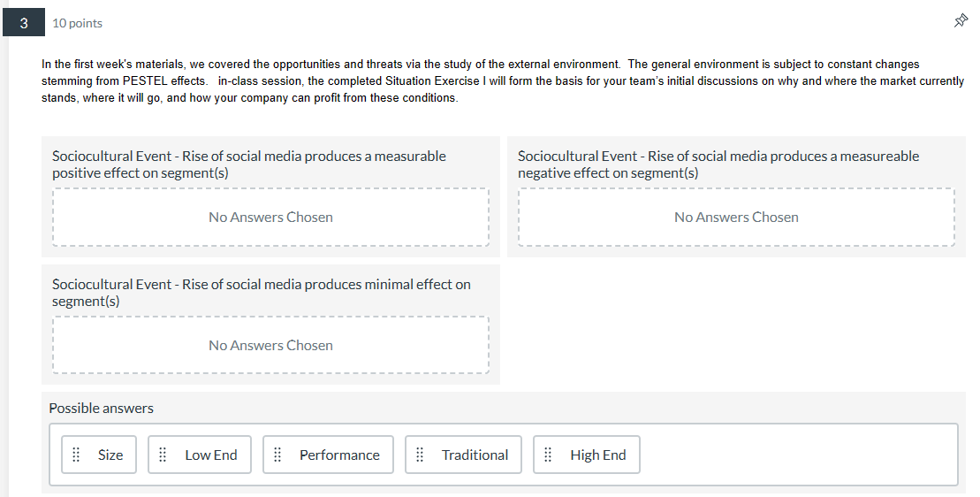980x497 pixels.
Task: Click the minimal effect drop zone
Action: (x=270, y=345)
